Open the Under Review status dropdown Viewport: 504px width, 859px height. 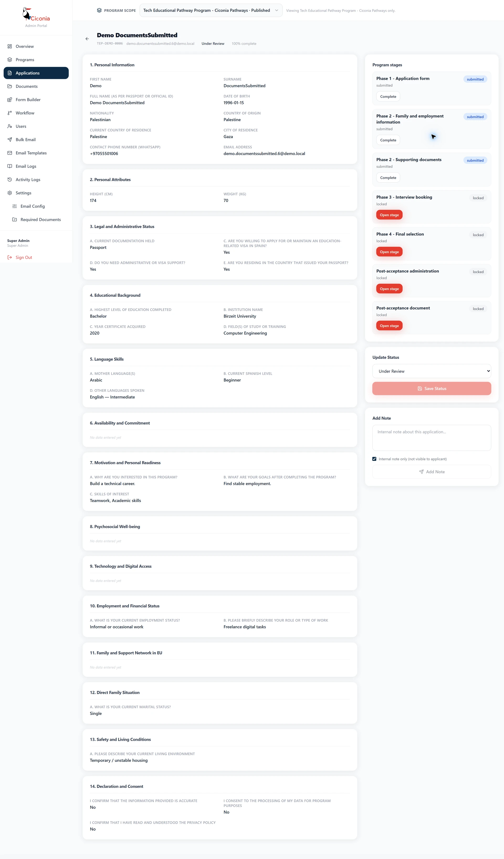[x=431, y=371]
